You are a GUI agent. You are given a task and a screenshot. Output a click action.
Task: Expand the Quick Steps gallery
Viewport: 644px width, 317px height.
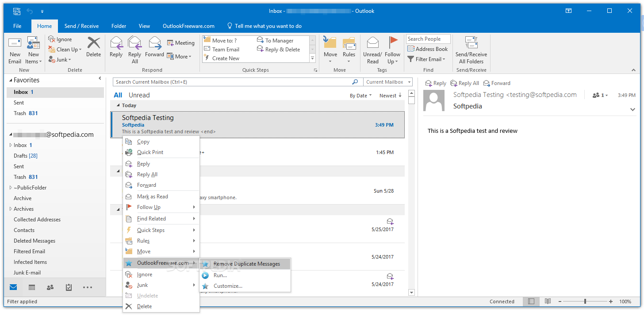coord(312,58)
